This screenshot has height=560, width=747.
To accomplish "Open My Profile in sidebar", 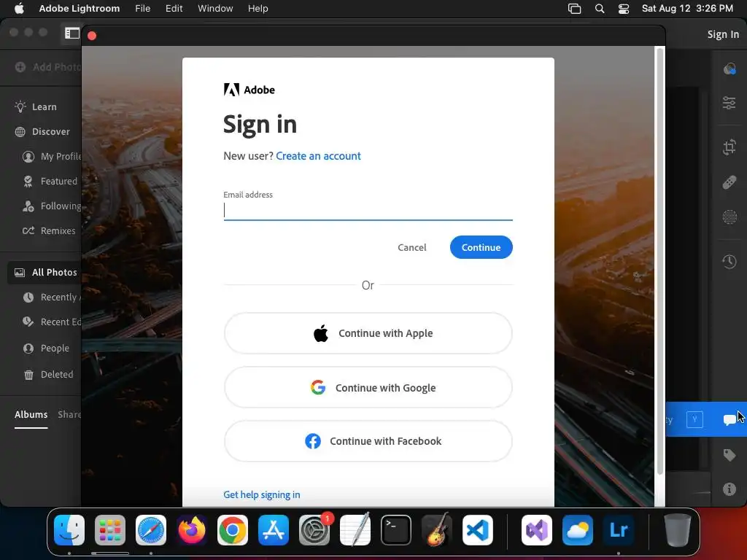I will pos(52,156).
